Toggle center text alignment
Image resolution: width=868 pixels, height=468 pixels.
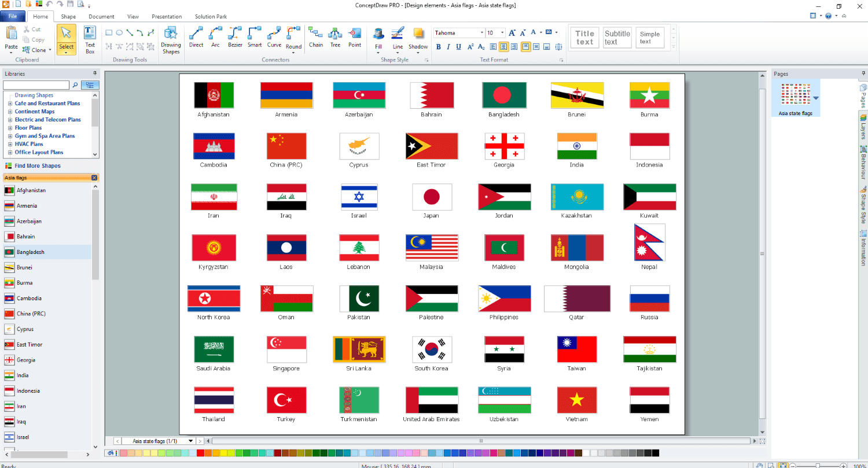point(504,47)
